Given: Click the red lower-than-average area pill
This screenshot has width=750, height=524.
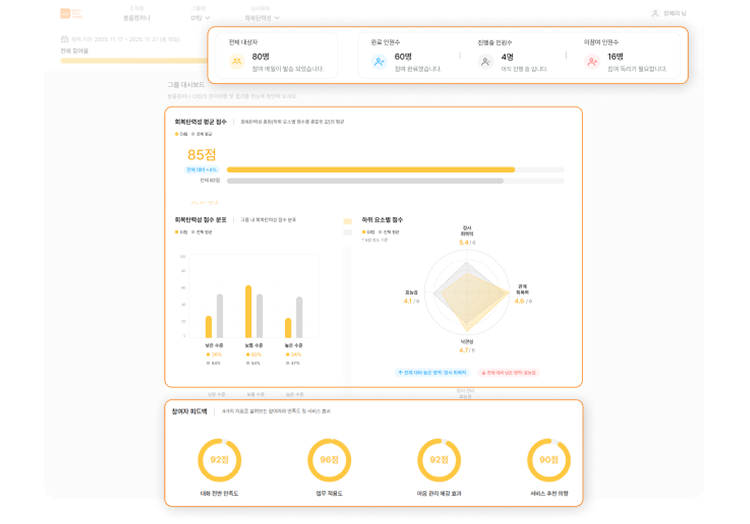Looking at the screenshot, I should [508, 372].
